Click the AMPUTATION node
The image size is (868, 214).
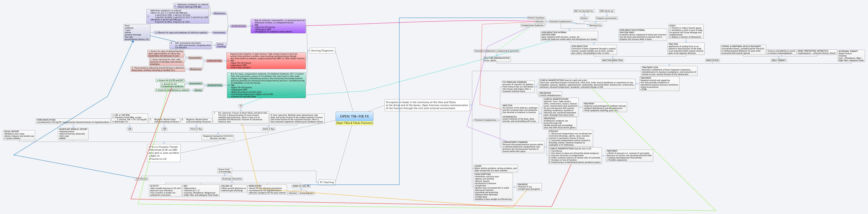[x=712, y=60]
